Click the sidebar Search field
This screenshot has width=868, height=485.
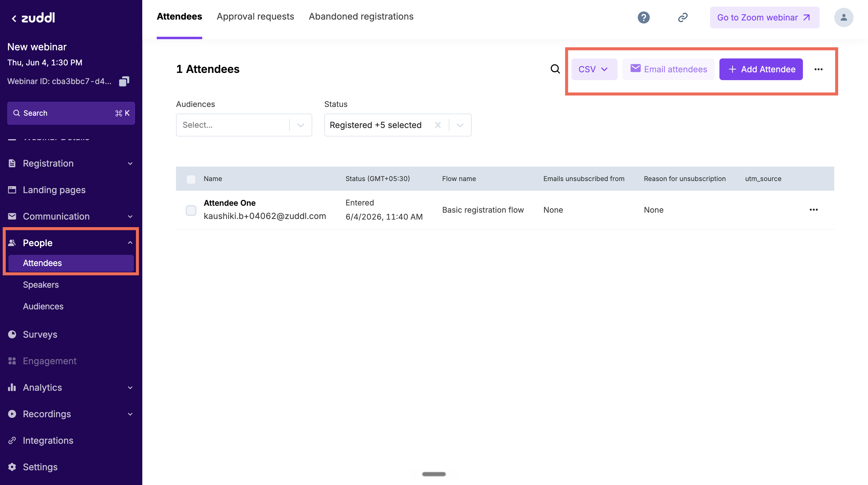pyautogui.click(x=71, y=113)
